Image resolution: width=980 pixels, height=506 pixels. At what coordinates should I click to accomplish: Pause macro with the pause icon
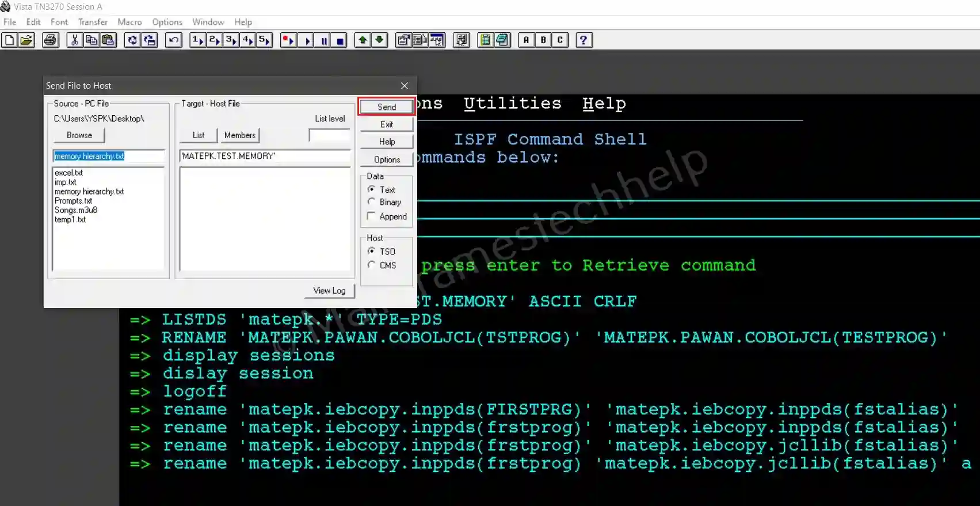pyautogui.click(x=323, y=40)
